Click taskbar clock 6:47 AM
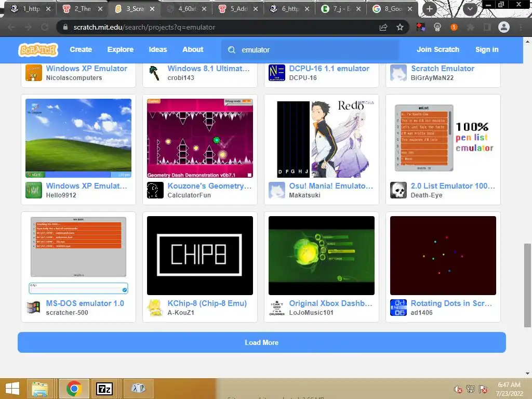The image size is (532, 399). 509,389
